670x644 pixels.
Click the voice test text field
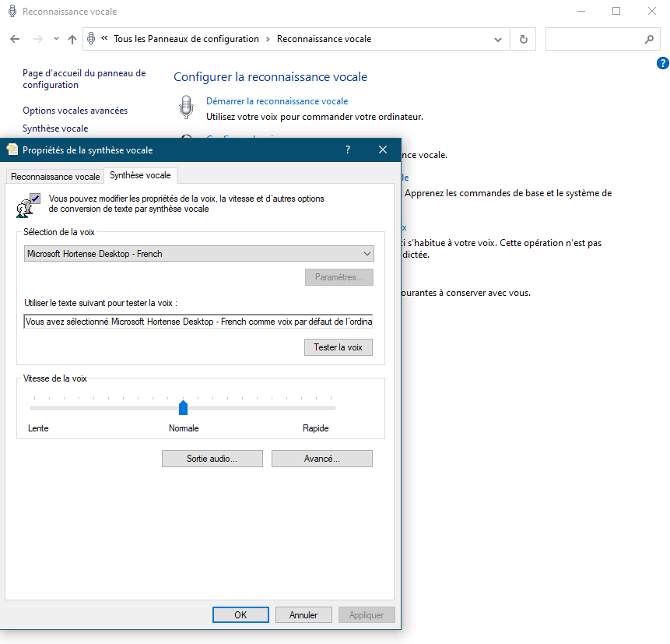click(x=198, y=322)
